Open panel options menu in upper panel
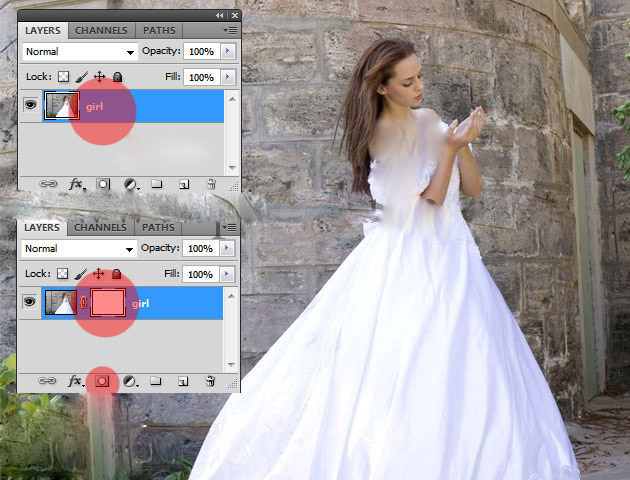 [x=231, y=31]
